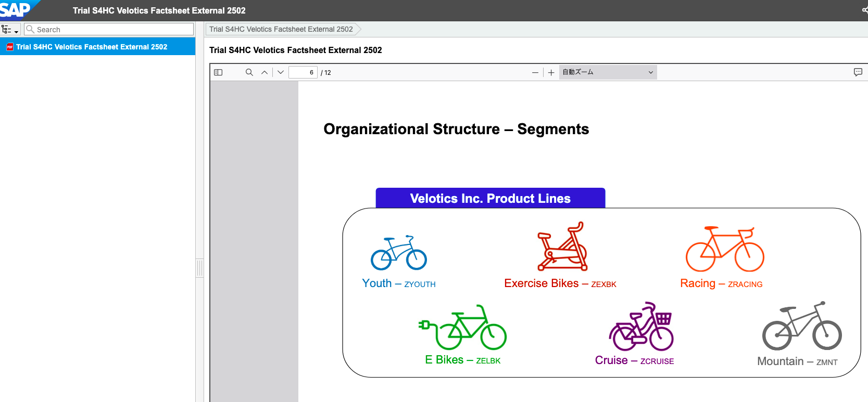Click the Mountain gray bicycle image
Image resolution: width=868 pixels, height=402 pixels.
(802, 326)
